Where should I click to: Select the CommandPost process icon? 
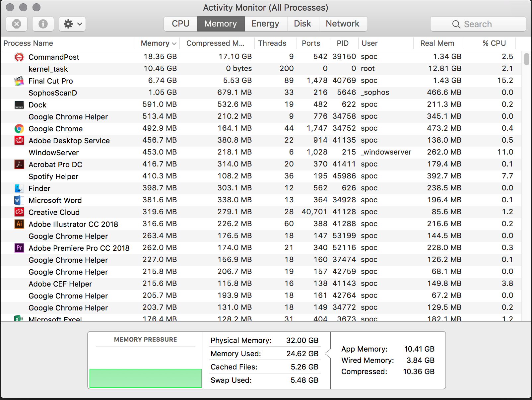[x=19, y=57]
